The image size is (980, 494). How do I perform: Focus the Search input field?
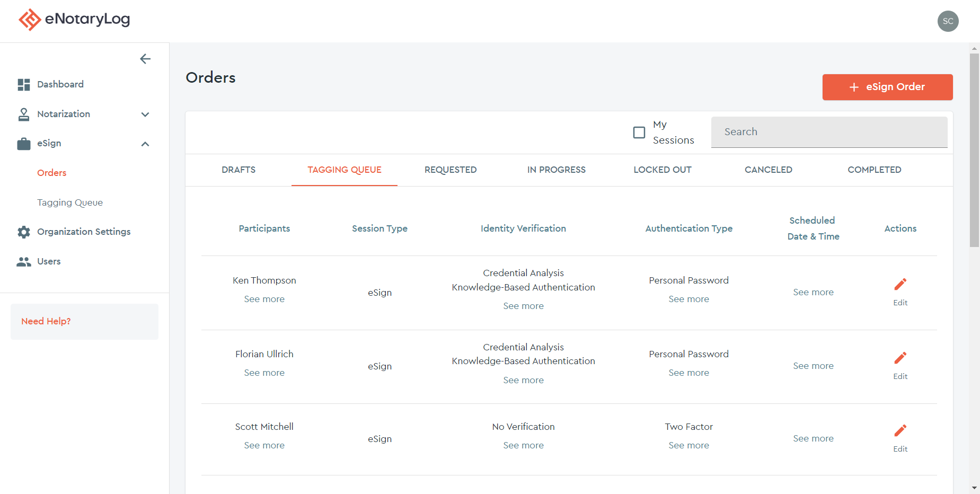(829, 132)
